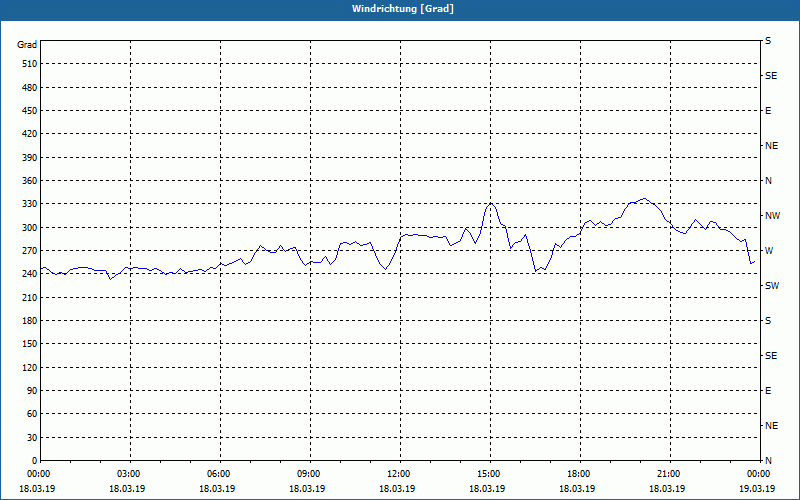Click the "NW" compass label
800x500 pixels.
click(x=773, y=216)
